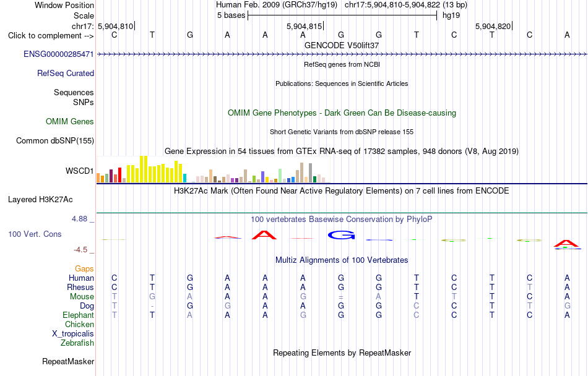The height and width of the screenshot is (376, 588).
Task: Click the GENCODE V50lift37 track title
Action: click(342, 45)
